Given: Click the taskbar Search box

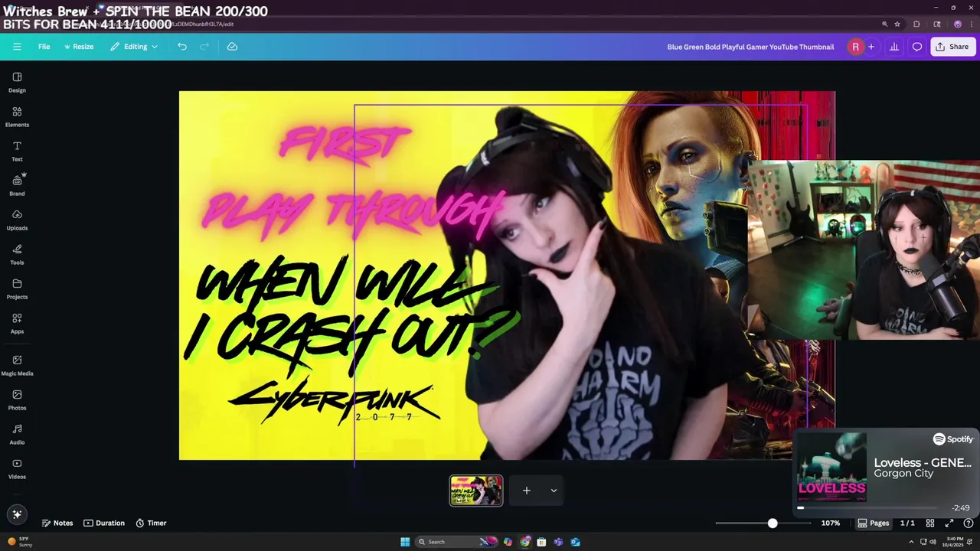Looking at the screenshot, I should (457, 542).
